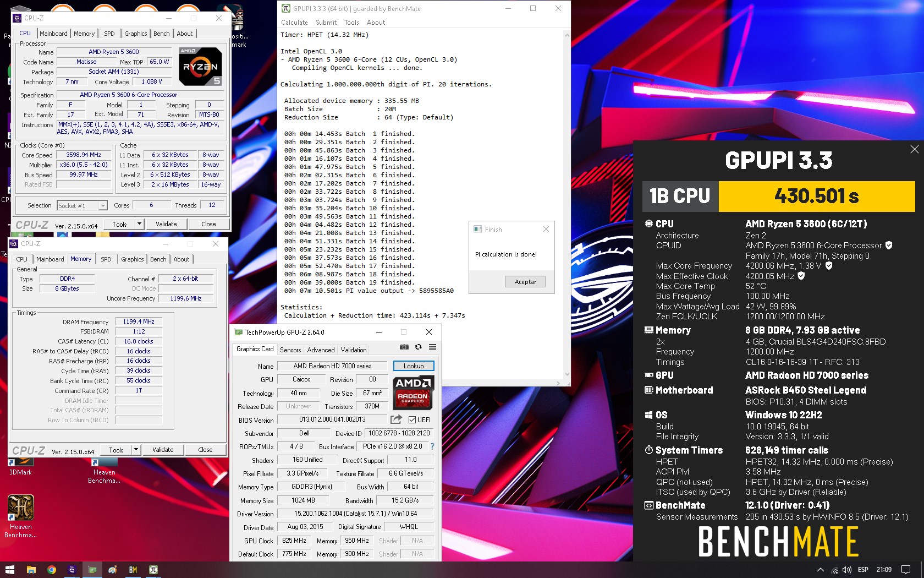Switch to Bench tab in upper CPU-Z window
The width and height of the screenshot is (924, 578).
click(162, 34)
